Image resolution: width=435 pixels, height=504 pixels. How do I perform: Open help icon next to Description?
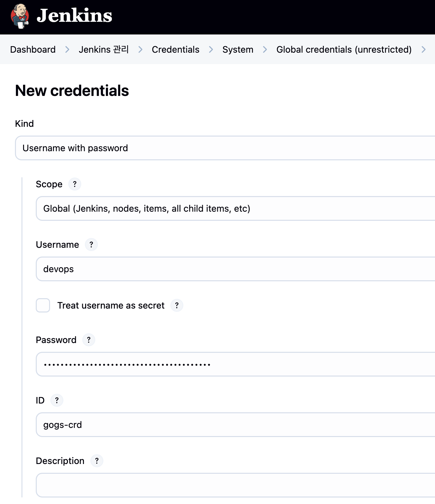(x=97, y=461)
